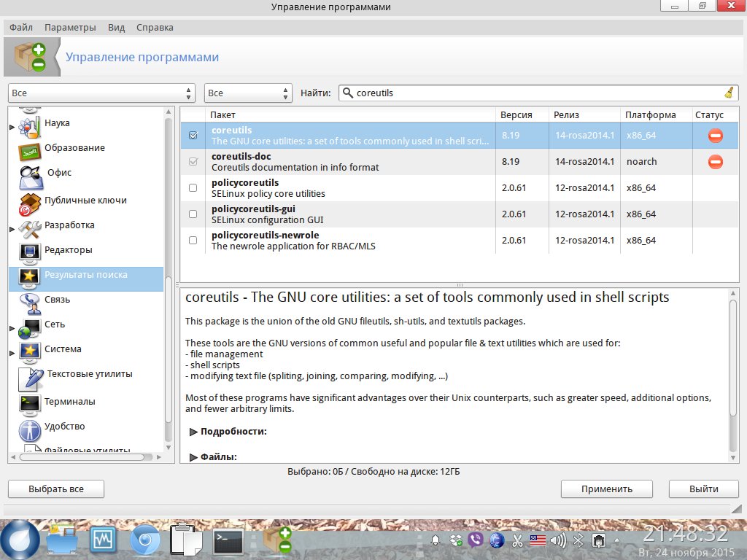This screenshot has height=560, width=747.
Task: Sort by the Версия column header
Action: tap(522, 114)
